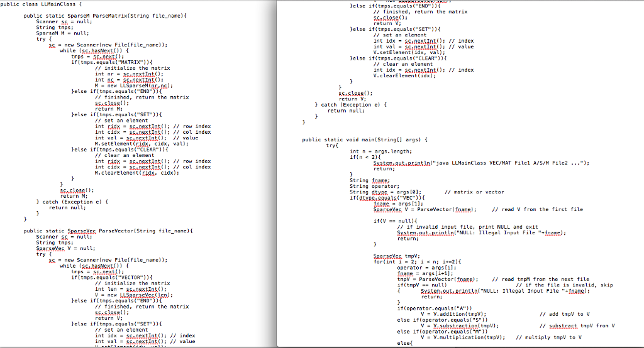Click the 'V = V.multiplication(tmpV);' statement
Screen dimensions: 644x348
point(463,337)
